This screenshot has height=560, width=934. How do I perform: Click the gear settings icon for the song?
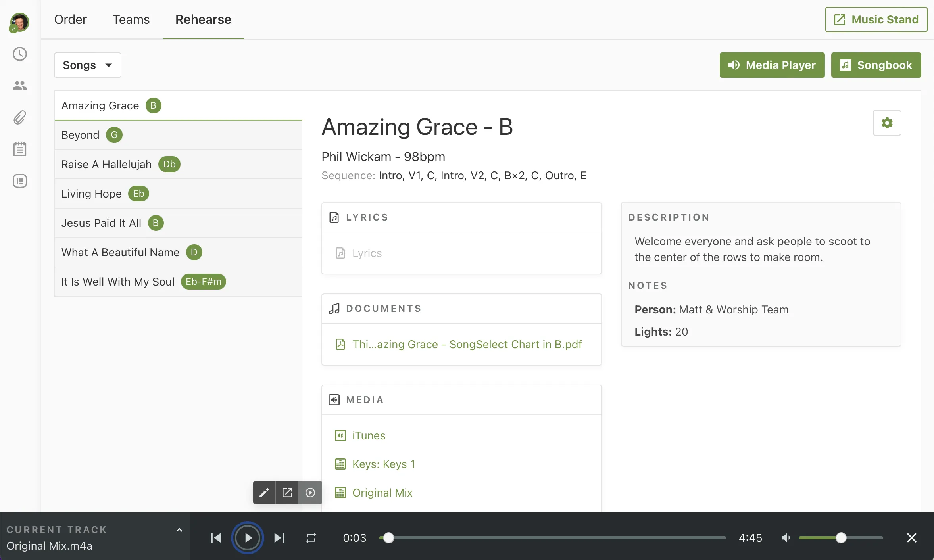[x=887, y=123]
